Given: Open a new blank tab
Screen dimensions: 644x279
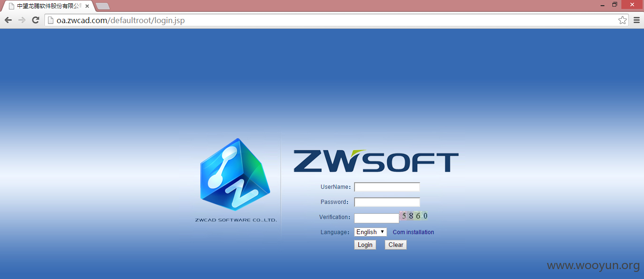Looking at the screenshot, I should [103, 6].
